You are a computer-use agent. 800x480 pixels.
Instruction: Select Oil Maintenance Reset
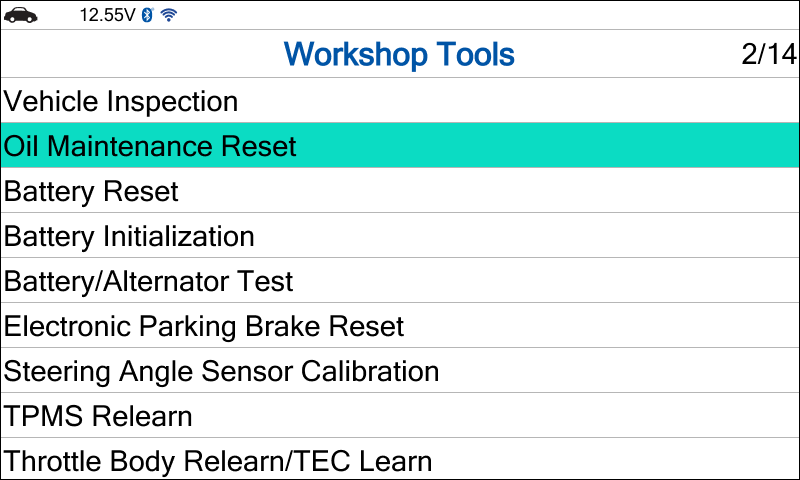[x=150, y=146]
